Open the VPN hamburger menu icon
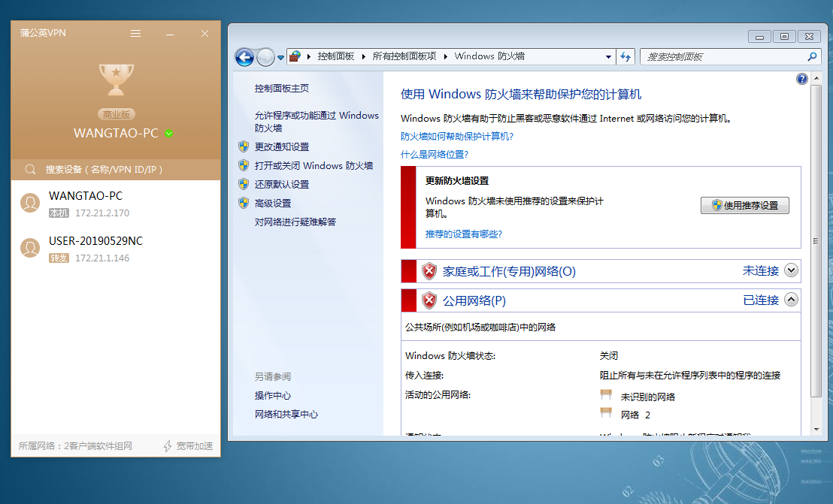Viewport: 833px width, 504px height. (135, 34)
